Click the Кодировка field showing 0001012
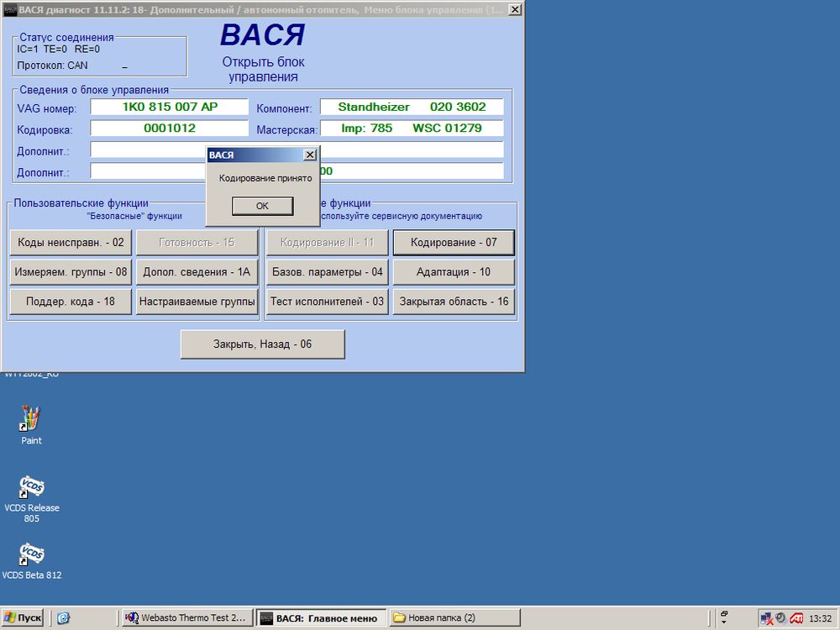 point(170,128)
